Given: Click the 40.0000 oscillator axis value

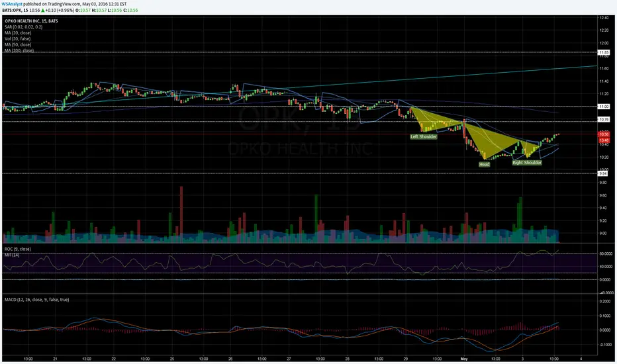Looking at the screenshot, I should (x=606, y=267).
